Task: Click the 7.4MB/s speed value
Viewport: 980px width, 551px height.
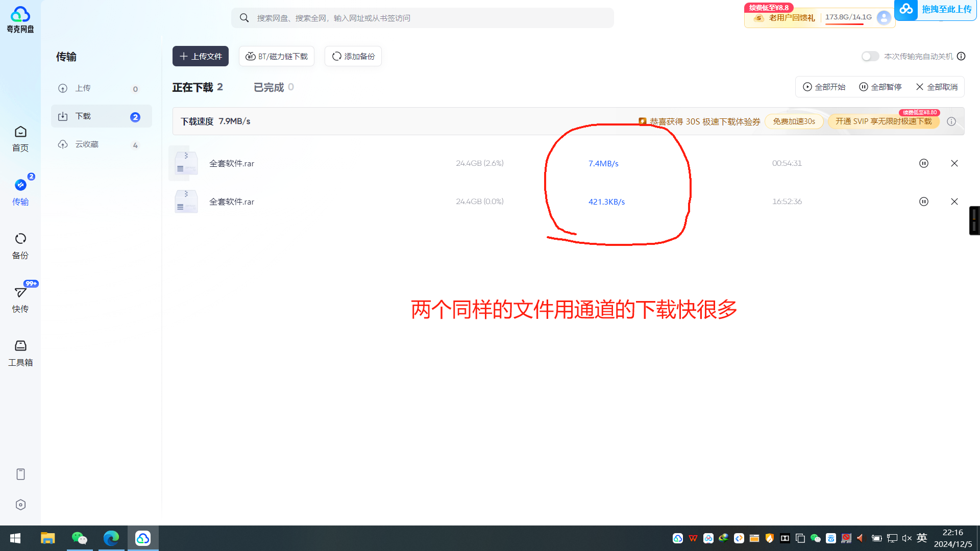Action: tap(603, 163)
